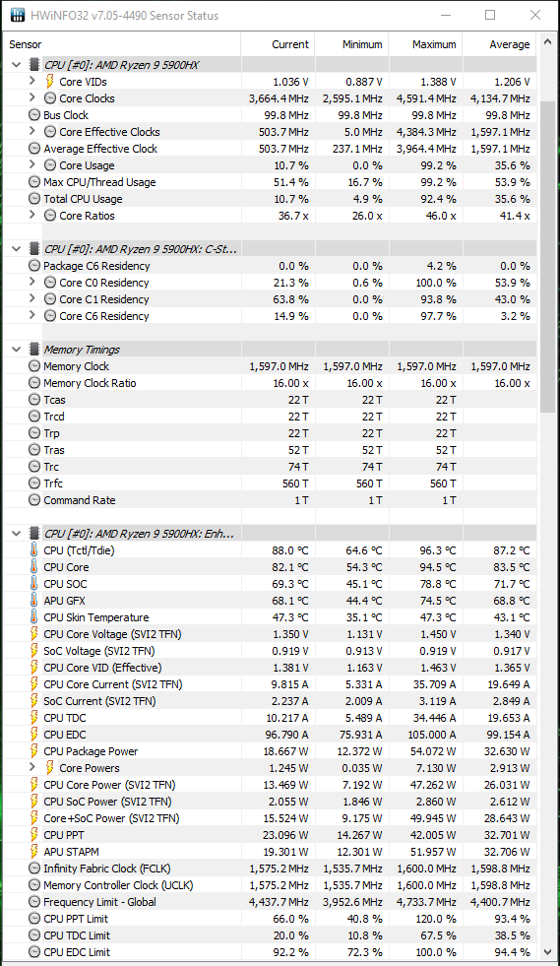
Task: Select the CPU EDC row label
Action: tap(65, 735)
